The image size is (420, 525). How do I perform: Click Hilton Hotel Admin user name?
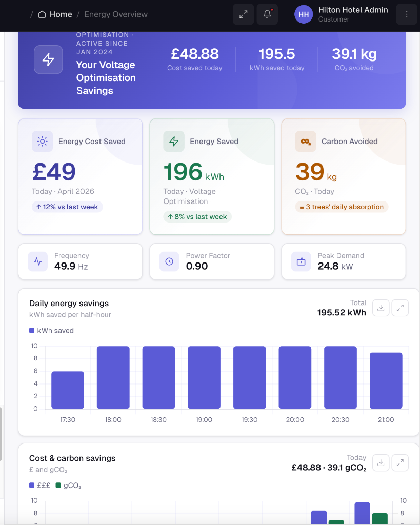pos(353,10)
